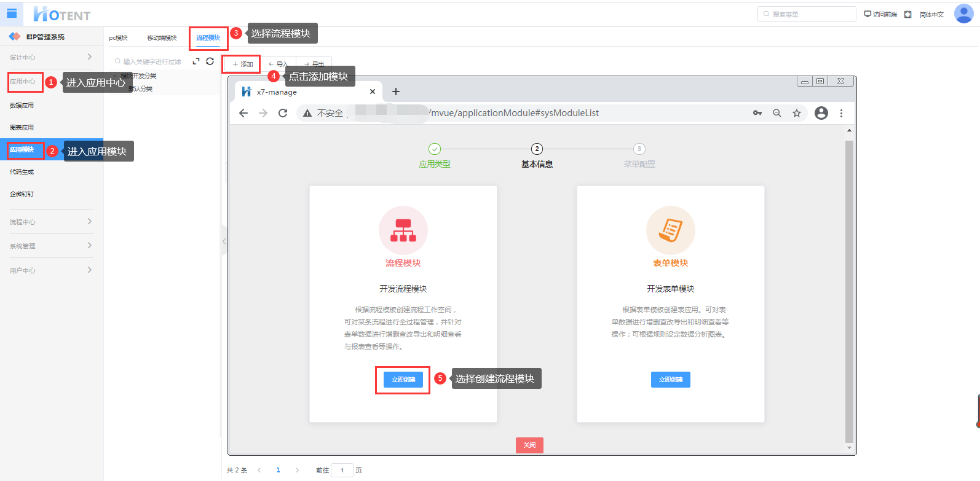This screenshot has width=980, height=481.
Task: Switch to the pc模块 tab
Action: pos(118,38)
